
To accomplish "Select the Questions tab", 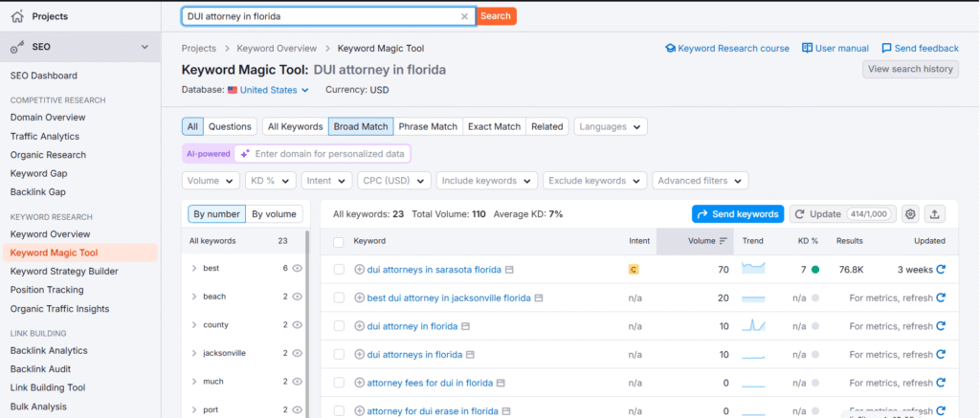I will pyautogui.click(x=230, y=126).
